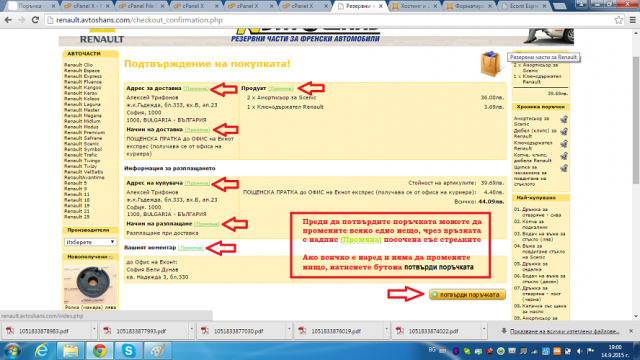Open Renault Laguna category link
The image size is (640, 360).
pyautogui.click(x=82, y=104)
